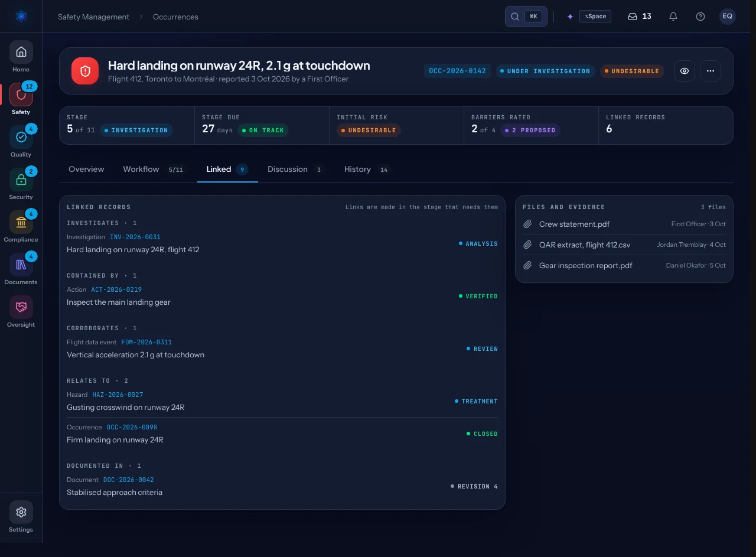This screenshot has width=756, height=557.
Task: Click the notifications bell icon
Action: point(673,17)
